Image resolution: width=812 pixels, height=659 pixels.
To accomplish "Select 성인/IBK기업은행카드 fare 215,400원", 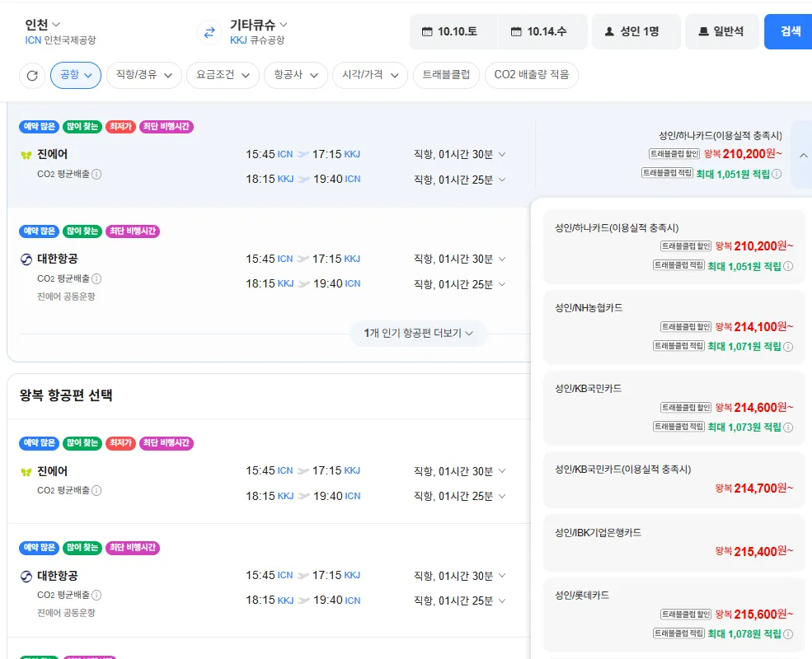I will pos(674,543).
